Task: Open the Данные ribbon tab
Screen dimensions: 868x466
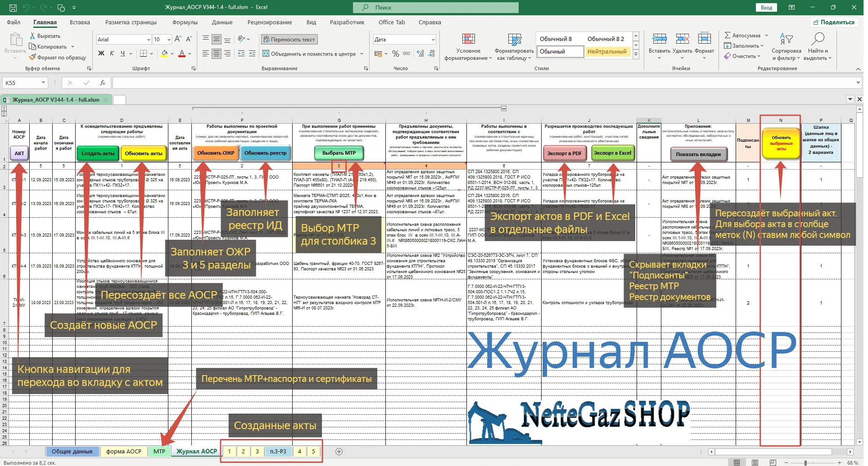Action: tap(222, 22)
